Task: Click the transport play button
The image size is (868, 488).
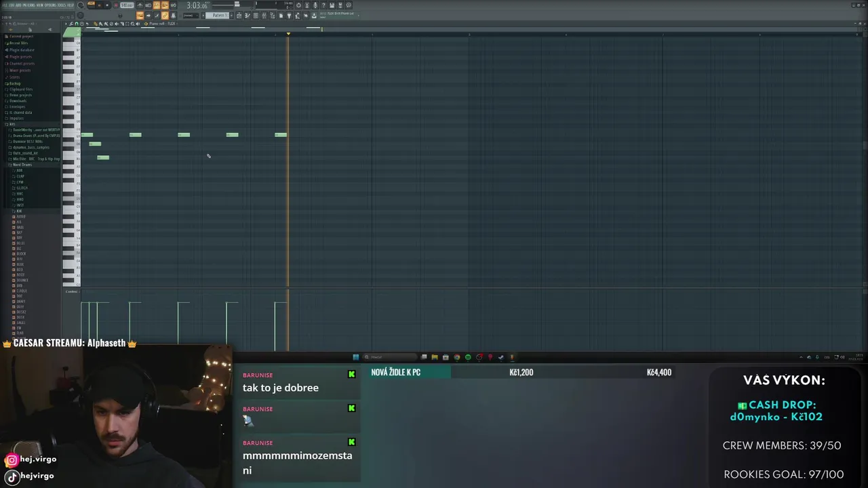Action: pos(99,5)
